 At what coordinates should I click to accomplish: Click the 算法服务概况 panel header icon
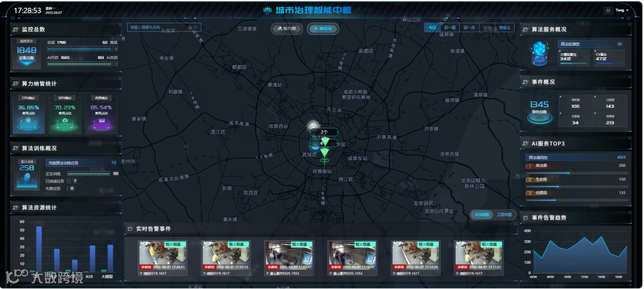(x=526, y=30)
